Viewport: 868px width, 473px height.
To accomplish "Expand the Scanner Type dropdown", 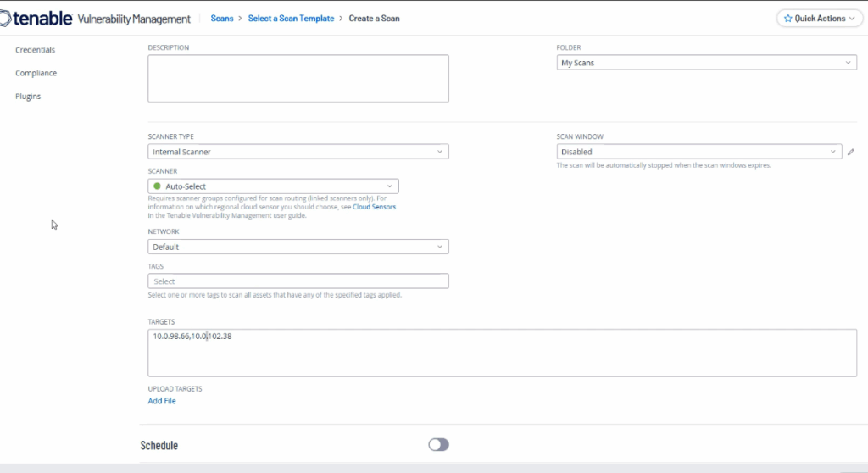I will pyautogui.click(x=298, y=152).
